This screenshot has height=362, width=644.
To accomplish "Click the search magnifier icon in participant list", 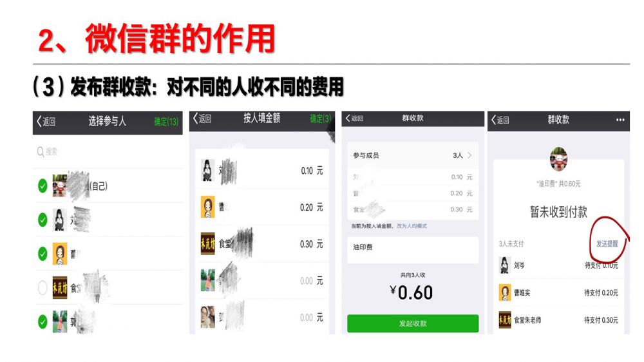I will (x=40, y=152).
